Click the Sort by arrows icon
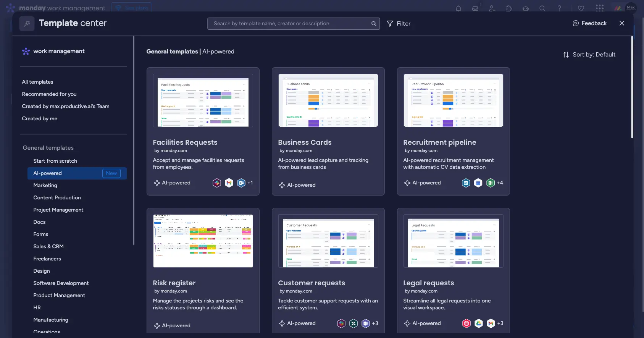 tap(566, 55)
